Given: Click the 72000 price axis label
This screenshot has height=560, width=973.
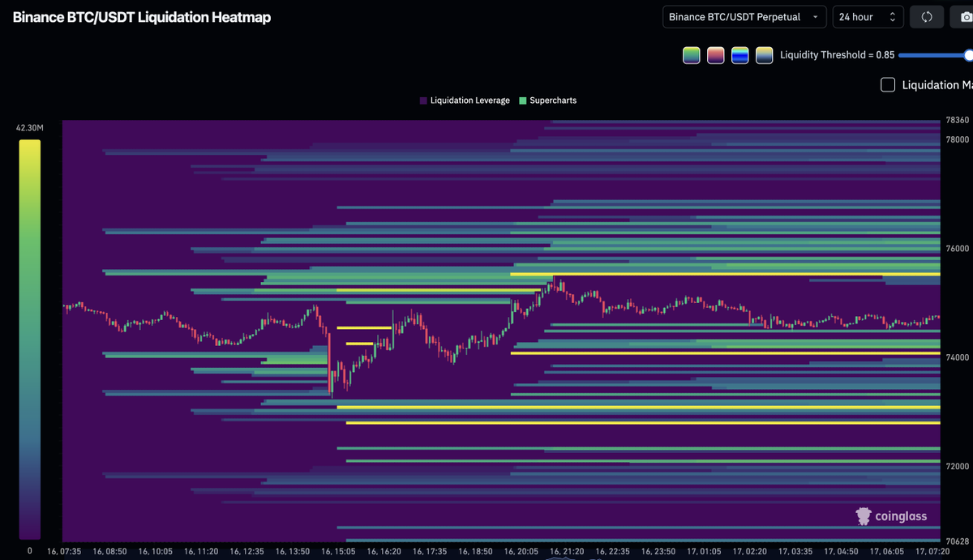Looking at the screenshot, I should [x=958, y=466].
